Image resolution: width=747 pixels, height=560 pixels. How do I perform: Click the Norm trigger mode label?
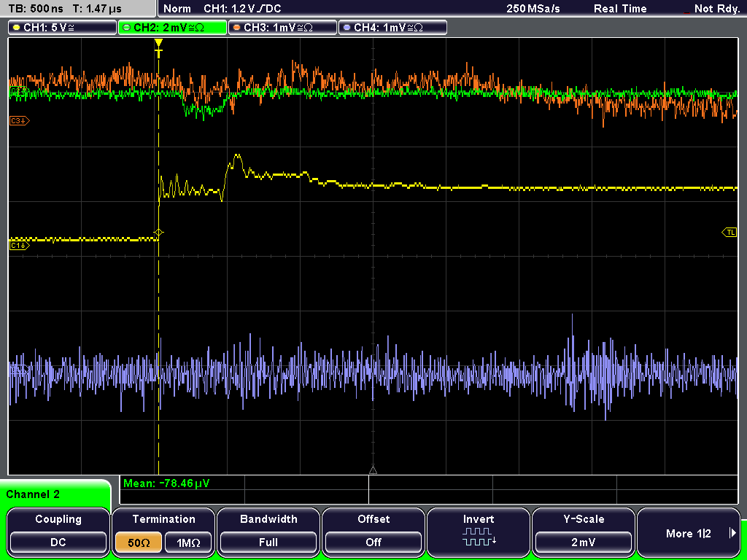pos(177,9)
